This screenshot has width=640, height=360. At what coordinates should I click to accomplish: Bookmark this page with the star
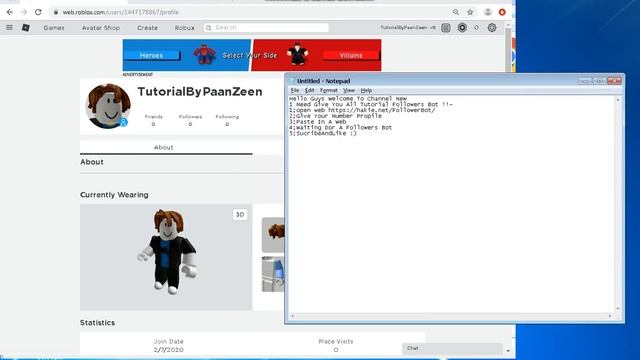470,12
